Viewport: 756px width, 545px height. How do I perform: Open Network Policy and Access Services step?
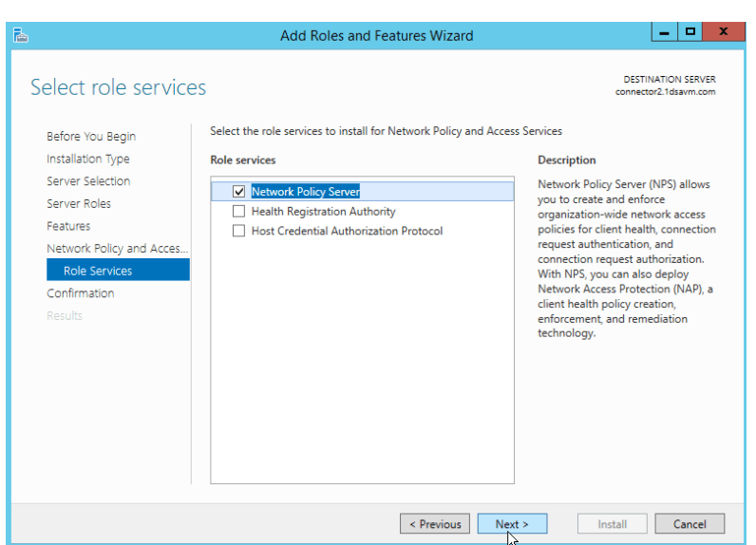coord(117,249)
